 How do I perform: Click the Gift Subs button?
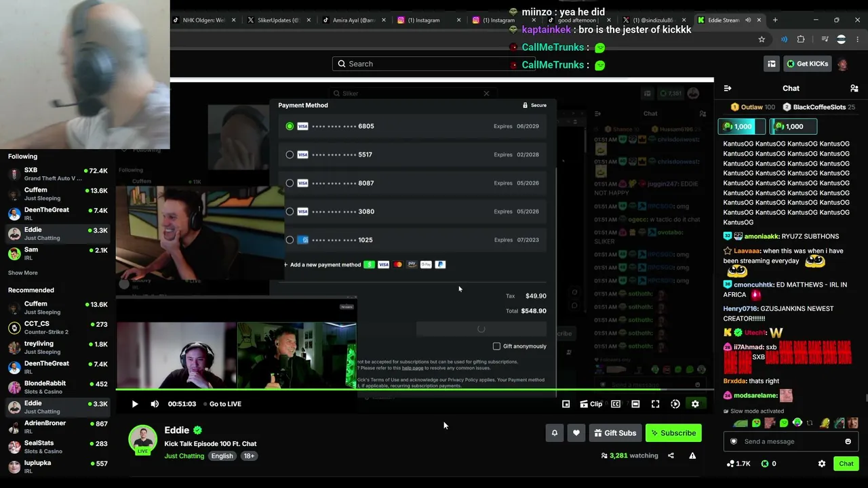coord(616,433)
